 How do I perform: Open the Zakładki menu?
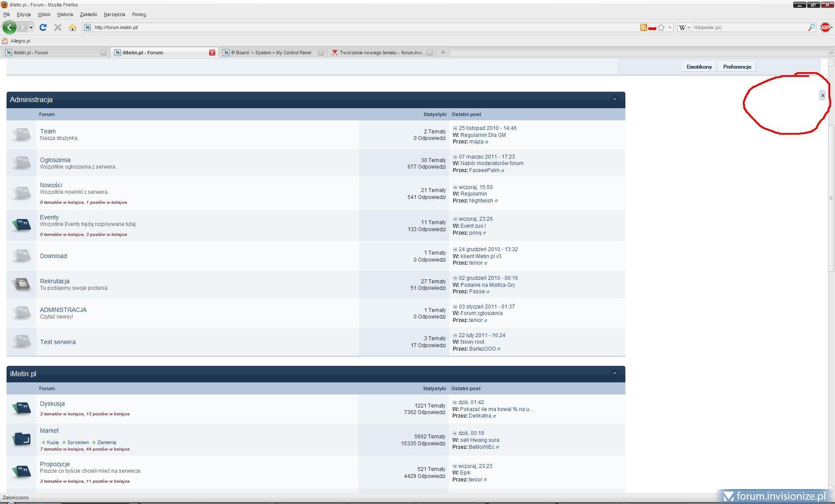(88, 14)
